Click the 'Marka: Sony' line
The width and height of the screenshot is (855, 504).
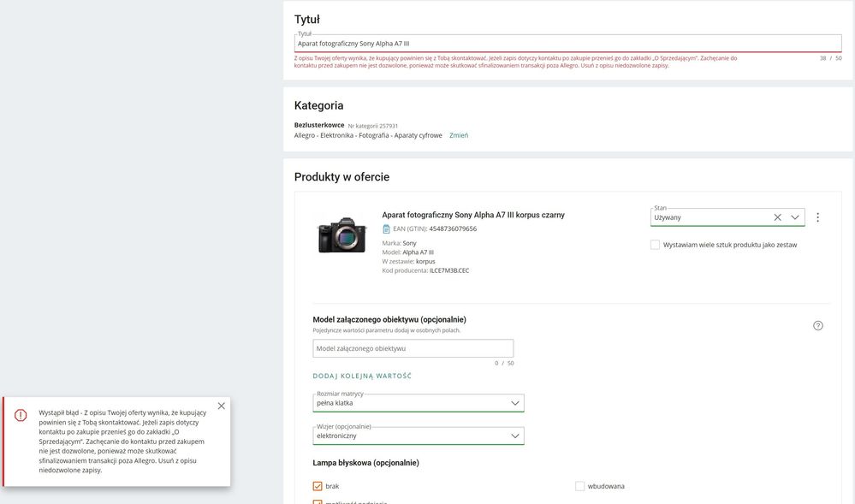click(399, 243)
